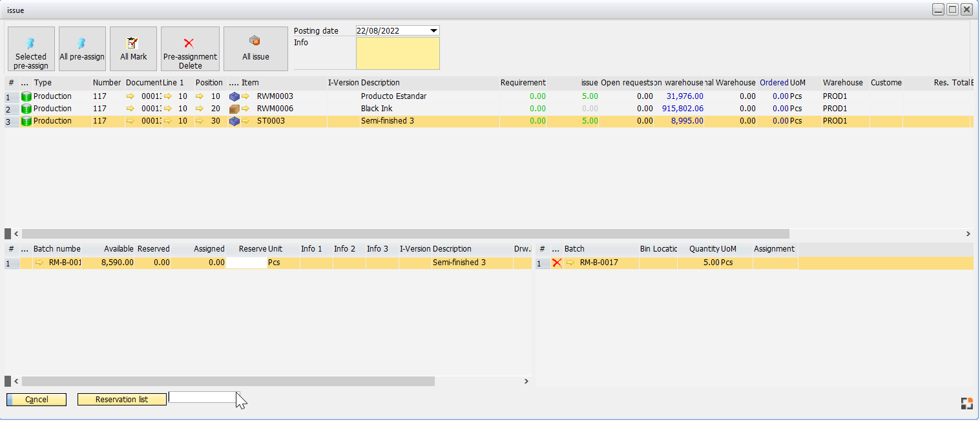
Task: Click the empty input field beside Reservation list
Action: [203, 398]
